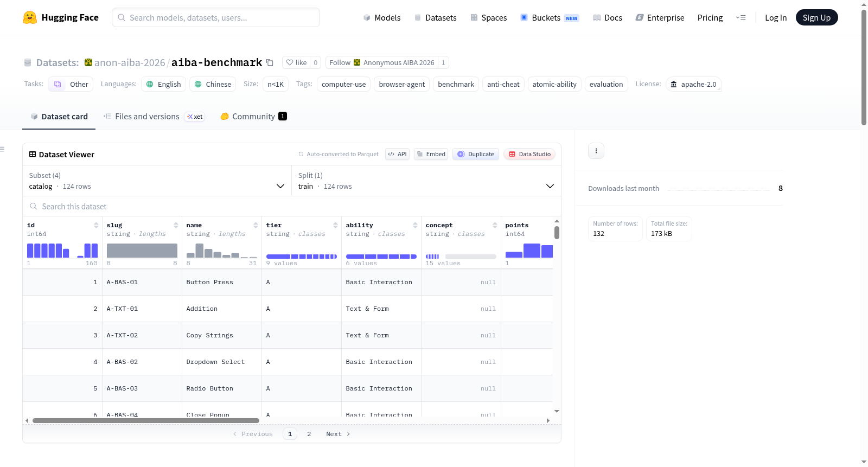868x467 pixels.
Task: Click the browser-agent tag
Action: point(402,84)
